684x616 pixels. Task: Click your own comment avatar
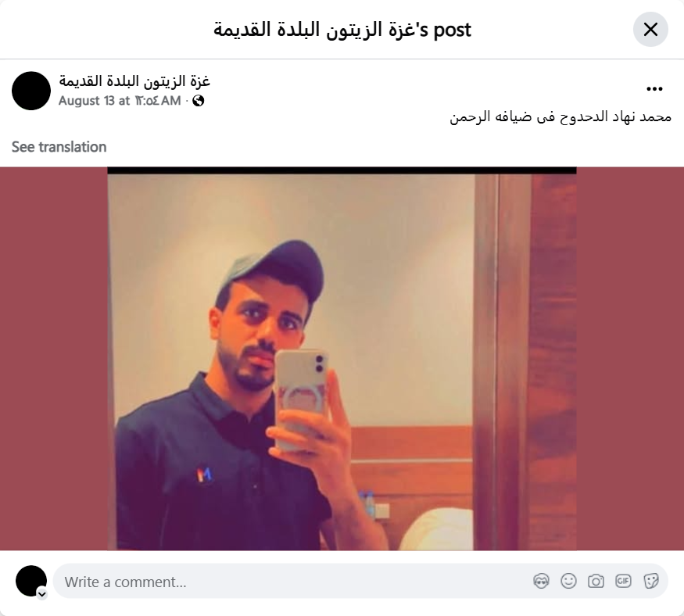(31, 581)
